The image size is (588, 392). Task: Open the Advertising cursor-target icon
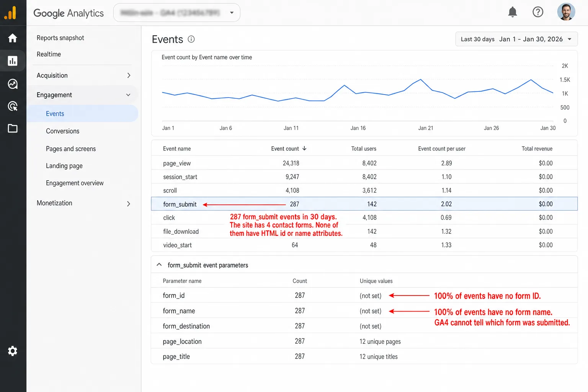pos(13,106)
